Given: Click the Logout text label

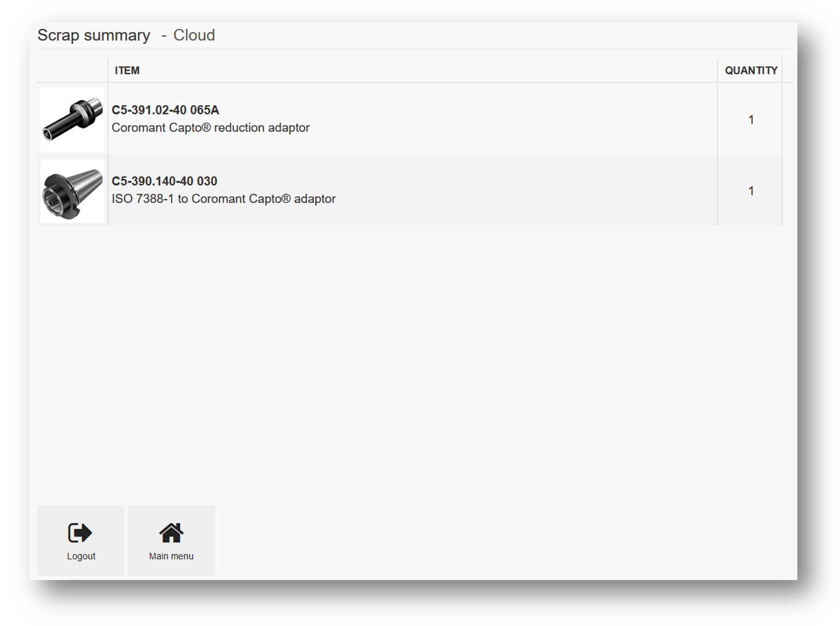Looking at the screenshot, I should (81, 556).
